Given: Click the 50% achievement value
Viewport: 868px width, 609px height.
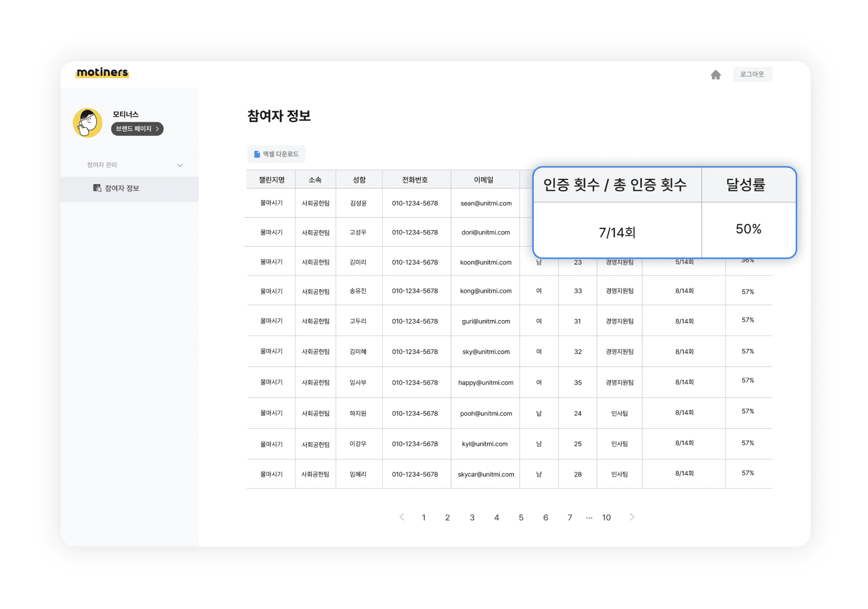Looking at the screenshot, I should [x=748, y=229].
